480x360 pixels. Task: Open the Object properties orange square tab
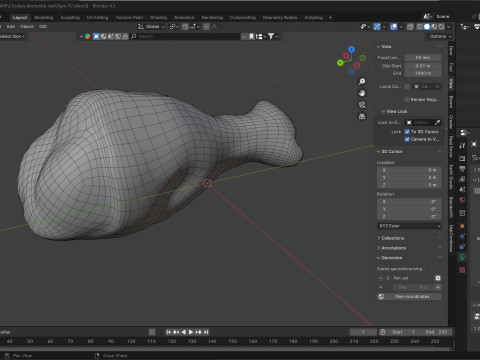(462, 226)
